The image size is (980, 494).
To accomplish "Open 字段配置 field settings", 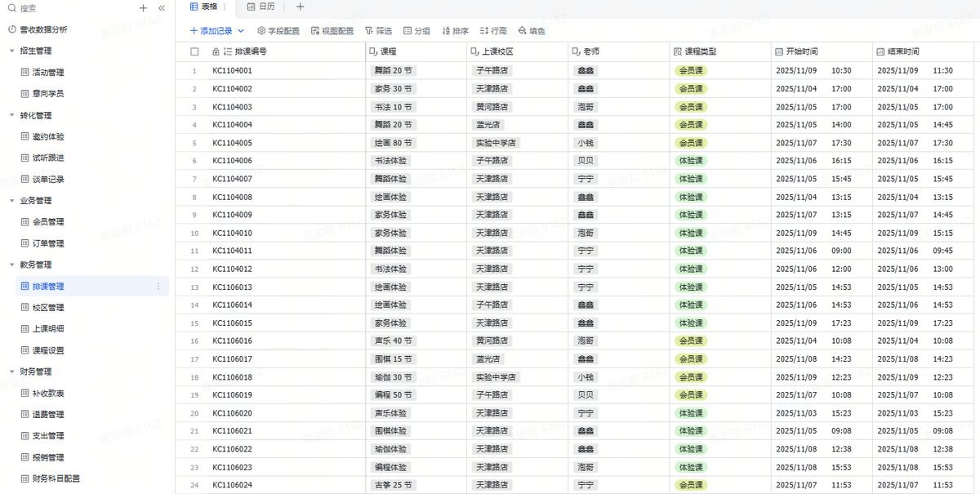I will [x=278, y=31].
